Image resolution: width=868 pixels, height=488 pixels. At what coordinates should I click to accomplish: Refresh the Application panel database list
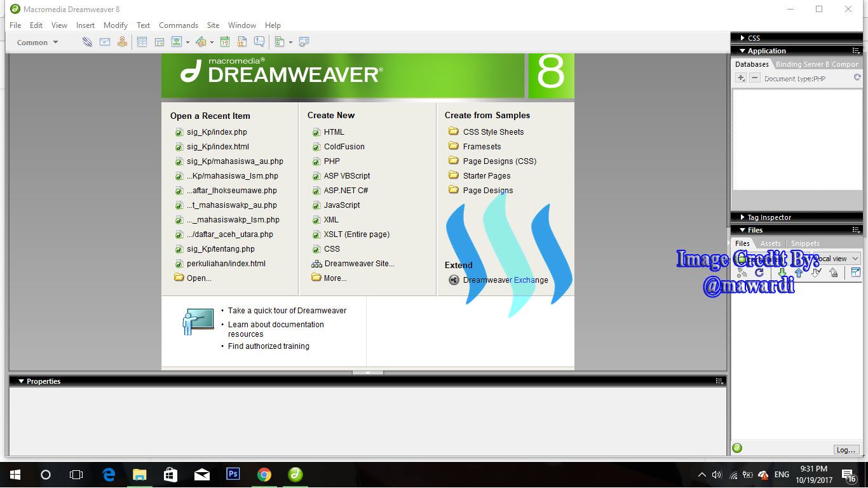click(857, 78)
